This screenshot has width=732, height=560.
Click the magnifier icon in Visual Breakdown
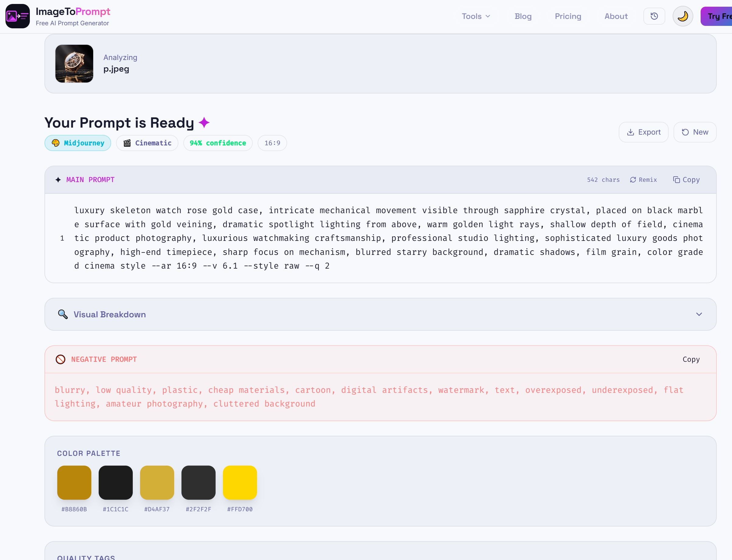coord(63,314)
